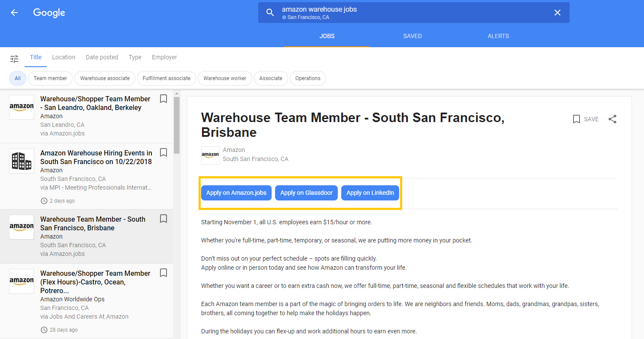Click job detail title 'Warehouse Team Member'
Viewport: 644px width, 339px height.
tap(352, 125)
